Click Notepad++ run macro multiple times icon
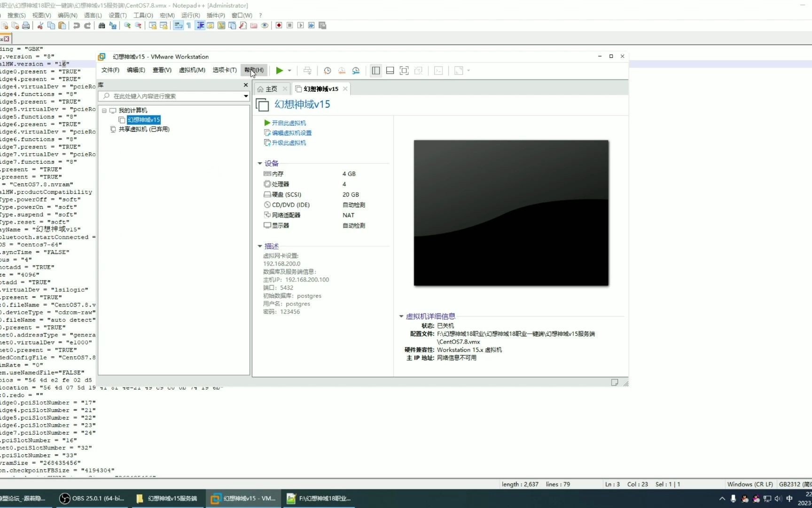 [312, 25]
